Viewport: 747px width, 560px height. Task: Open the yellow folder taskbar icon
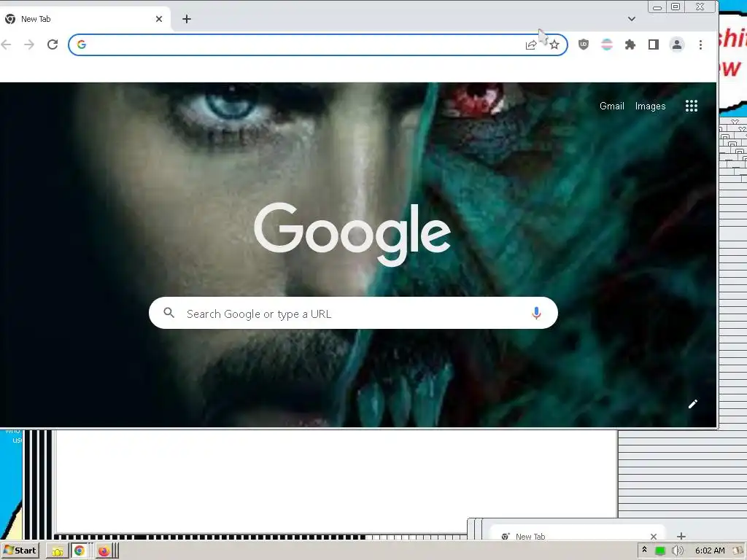pyautogui.click(x=58, y=551)
